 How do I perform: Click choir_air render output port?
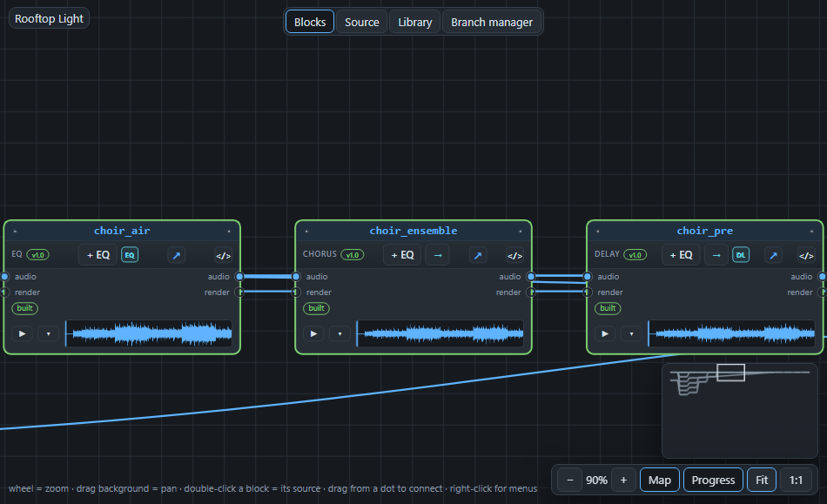coord(239,292)
